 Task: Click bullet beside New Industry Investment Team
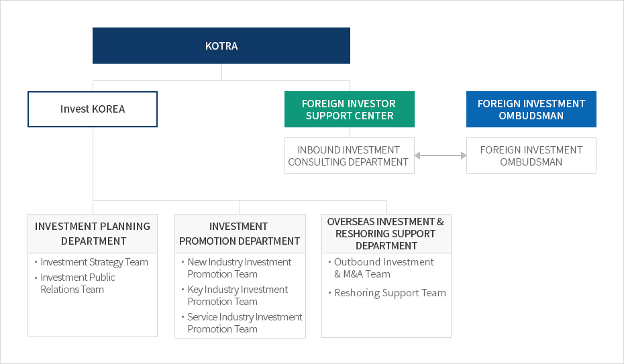[x=183, y=262]
